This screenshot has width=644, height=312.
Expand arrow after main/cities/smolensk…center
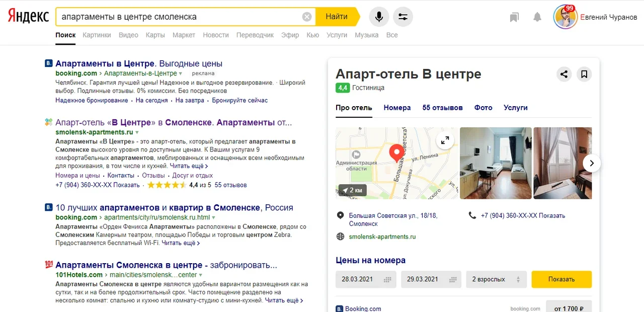[201, 275]
